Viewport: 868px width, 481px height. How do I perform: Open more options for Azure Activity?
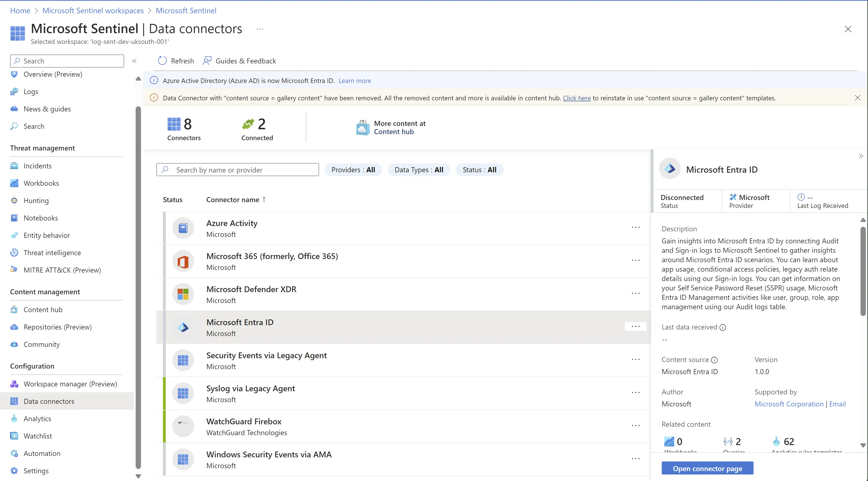point(635,227)
